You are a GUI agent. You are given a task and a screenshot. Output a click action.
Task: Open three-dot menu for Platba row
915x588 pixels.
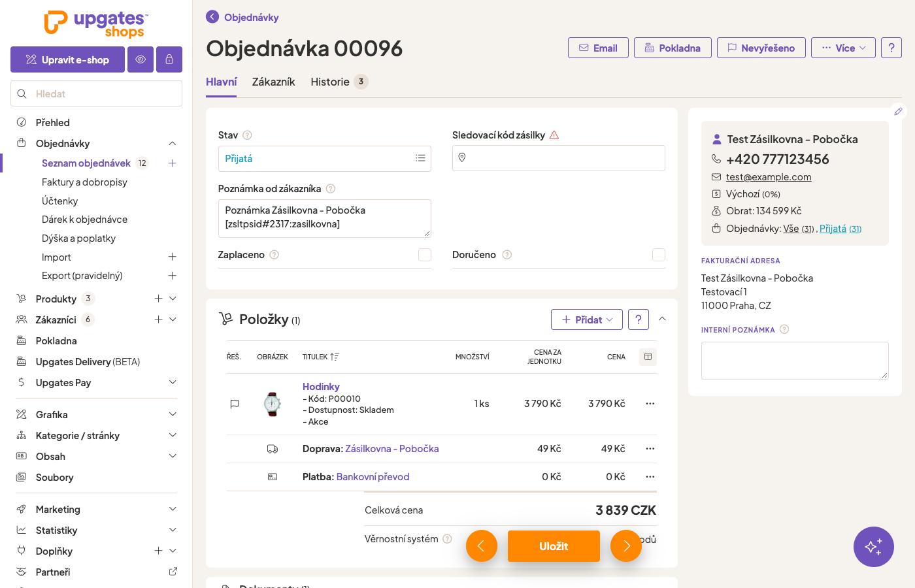pyautogui.click(x=650, y=477)
